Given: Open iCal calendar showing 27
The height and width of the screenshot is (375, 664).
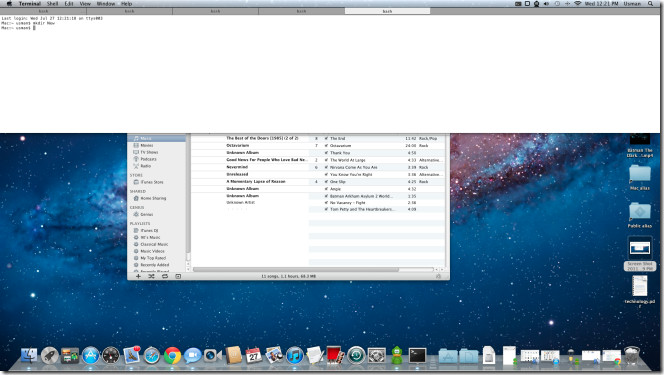Looking at the screenshot, I should 253,356.
